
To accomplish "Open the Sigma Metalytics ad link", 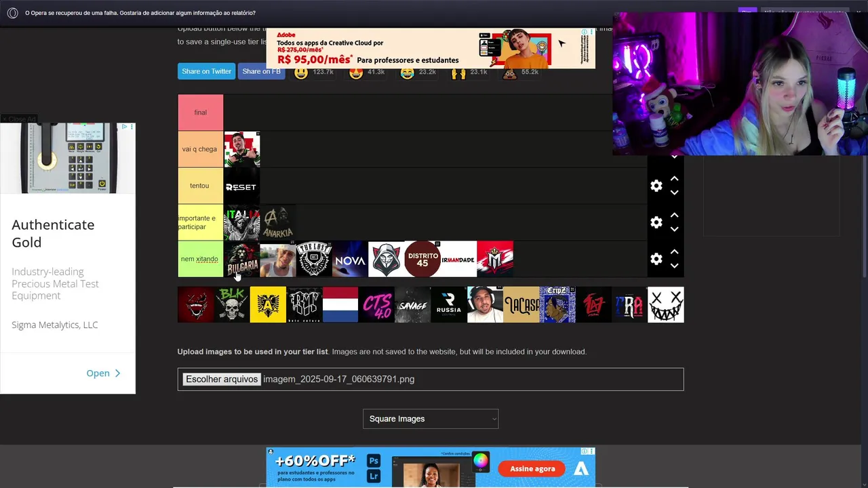I will [103, 373].
